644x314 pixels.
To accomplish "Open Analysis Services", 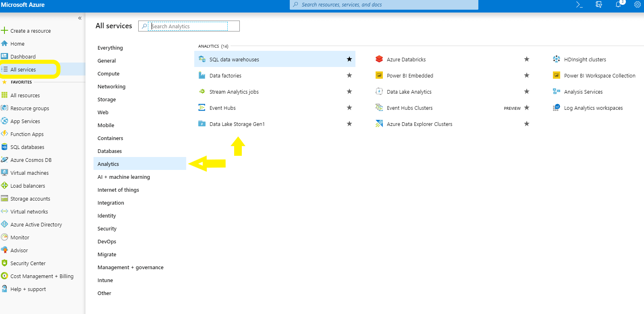I will [583, 92].
